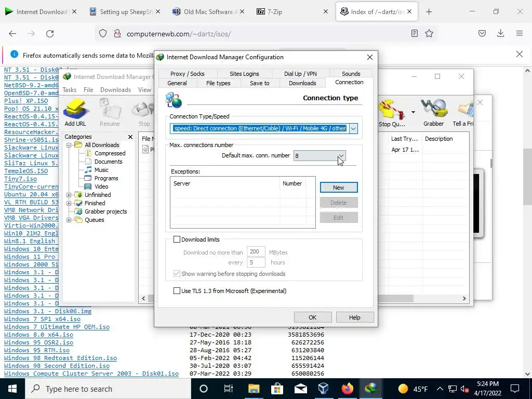The image size is (532, 399).
Task: Open the Tasks menu in IDM
Action: coord(69,90)
